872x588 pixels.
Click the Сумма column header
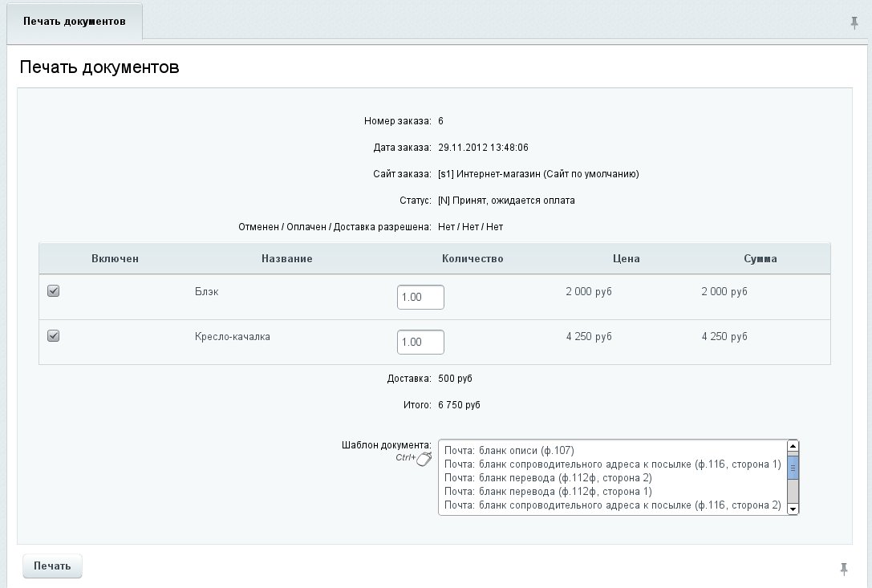coord(760,259)
